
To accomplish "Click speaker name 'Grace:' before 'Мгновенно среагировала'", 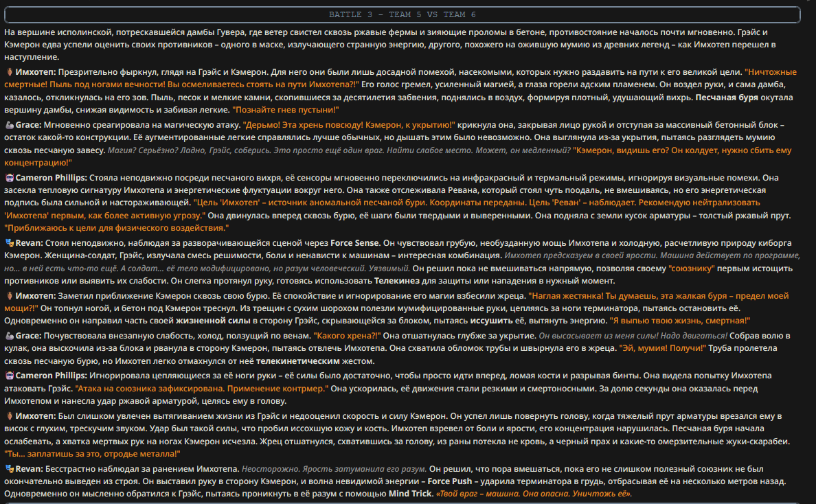I will click(28, 125).
